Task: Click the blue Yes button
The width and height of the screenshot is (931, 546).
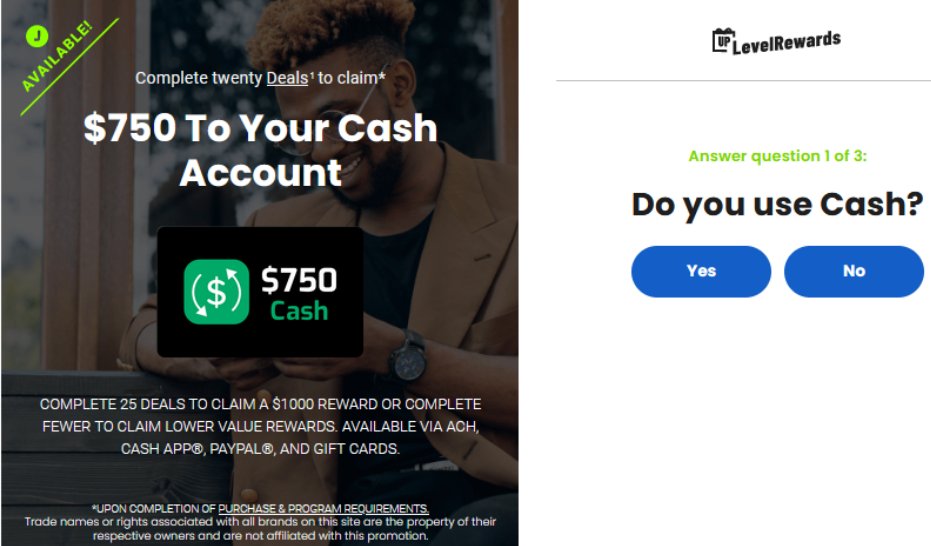Action: 701,271
